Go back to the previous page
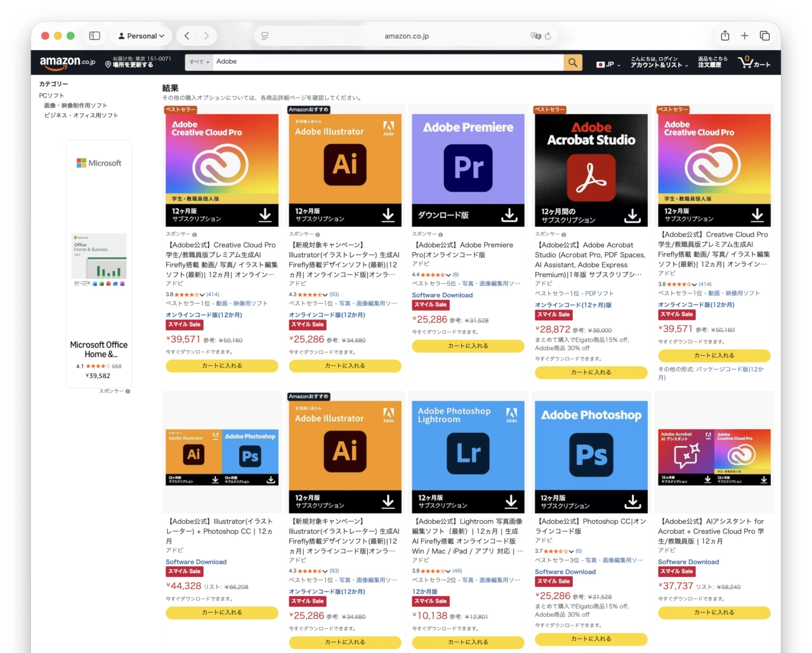 coord(187,36)
